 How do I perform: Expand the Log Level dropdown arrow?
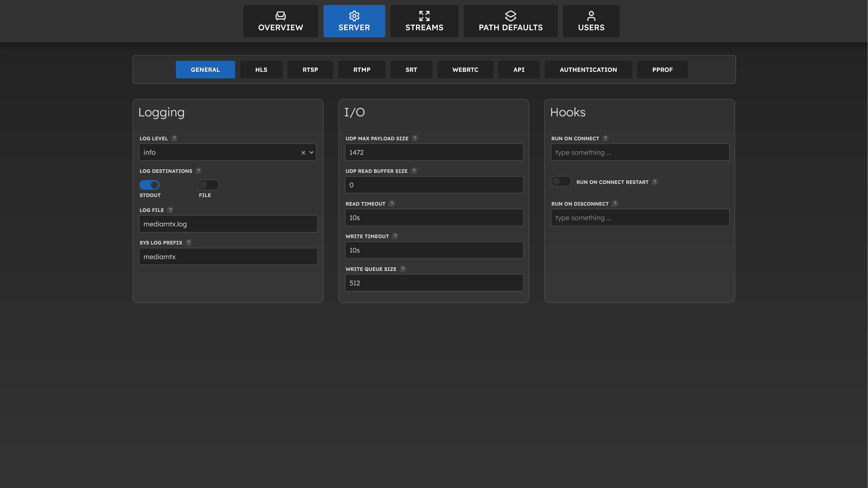click(x=311, y=152)
